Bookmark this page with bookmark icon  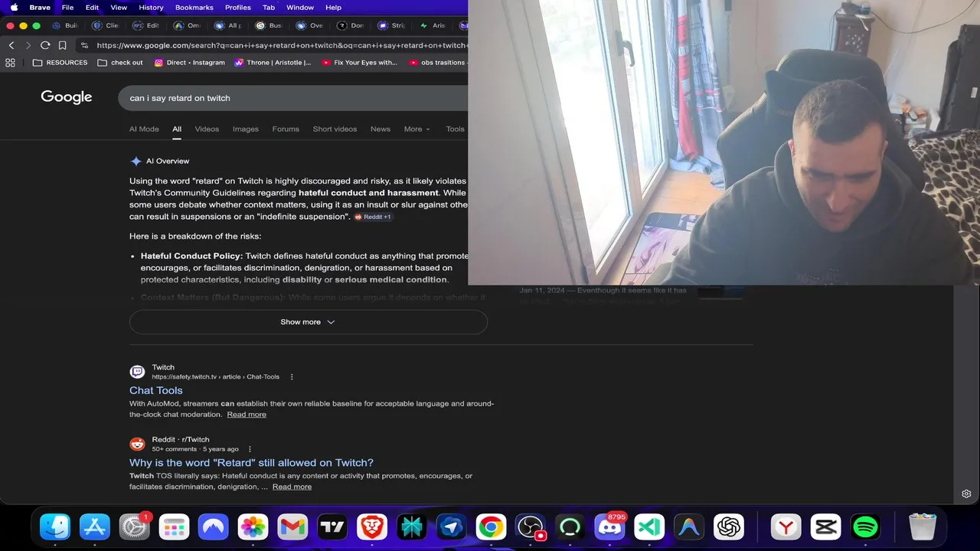pos(63,45)
